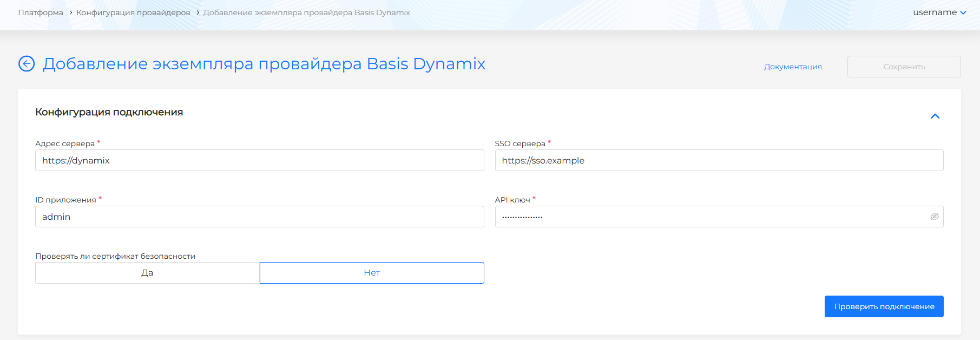Viewport: 980px width, 340px height.
Task: Open the Документация link
Action: [x=793, y=67]
